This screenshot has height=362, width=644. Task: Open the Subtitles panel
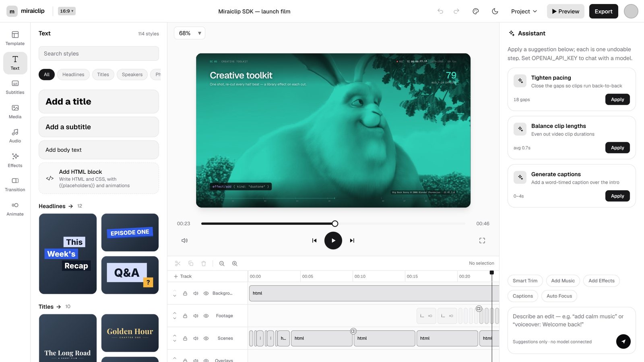[x=15, y=87]
